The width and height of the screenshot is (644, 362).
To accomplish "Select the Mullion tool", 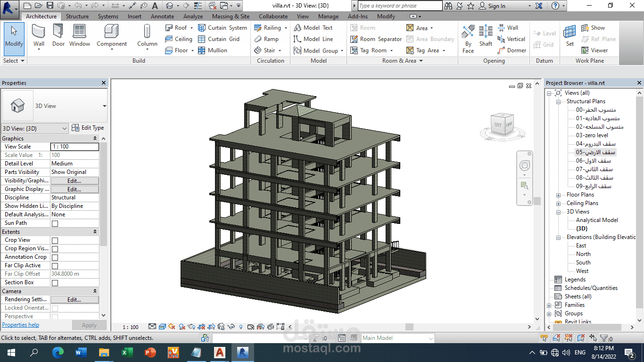I will (213, 50).
